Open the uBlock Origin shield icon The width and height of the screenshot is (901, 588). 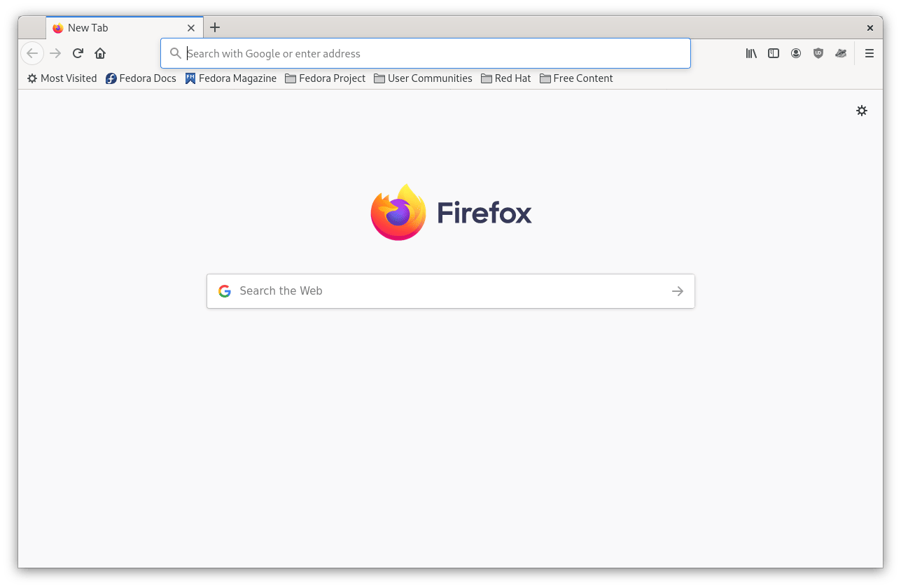point(818,53)
